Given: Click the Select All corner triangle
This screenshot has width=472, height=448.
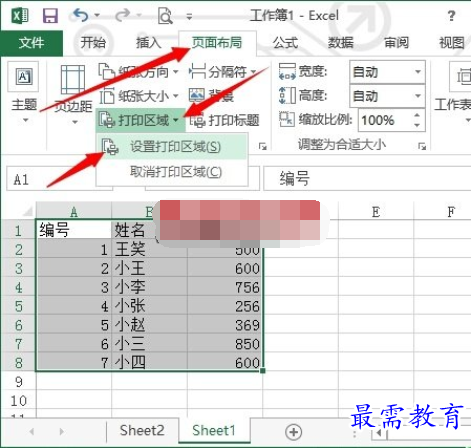Looking at the screenshot, I should [x=27, y=211].
